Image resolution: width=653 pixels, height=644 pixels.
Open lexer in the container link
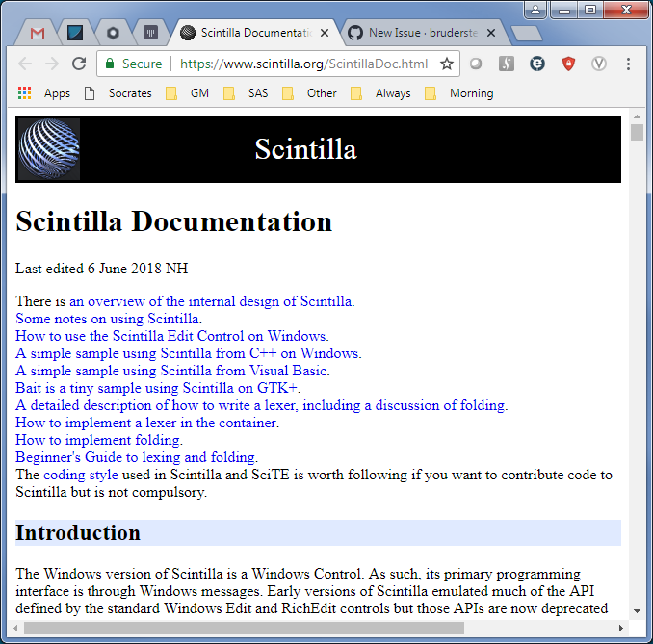[x=146, y=423]
